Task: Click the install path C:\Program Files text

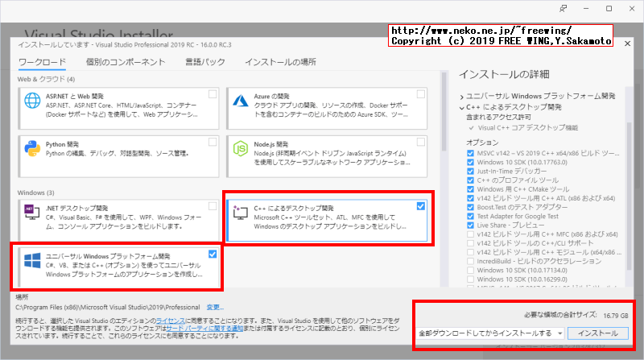Action: [x=108, y=308]
